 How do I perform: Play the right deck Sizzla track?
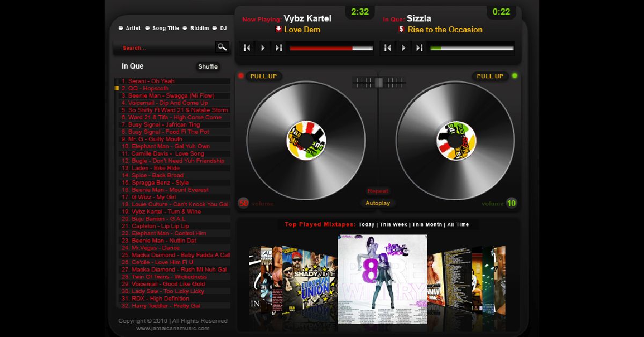[403, 48]
